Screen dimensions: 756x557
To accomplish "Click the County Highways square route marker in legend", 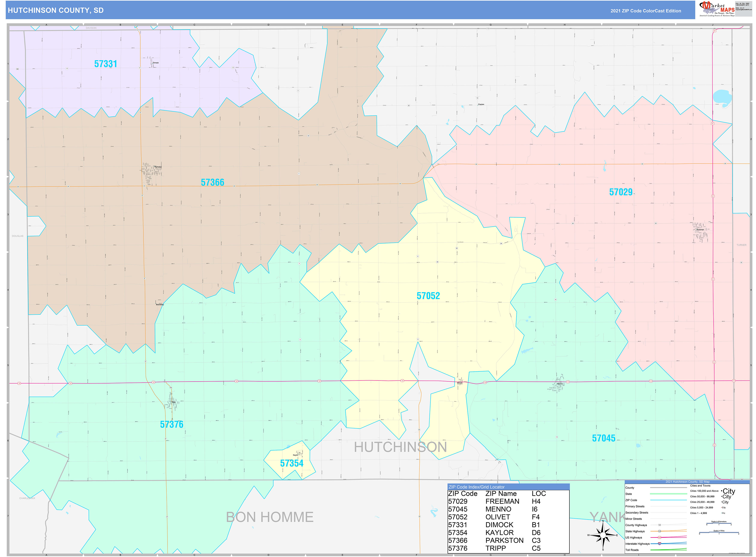I will coord(660,525).
